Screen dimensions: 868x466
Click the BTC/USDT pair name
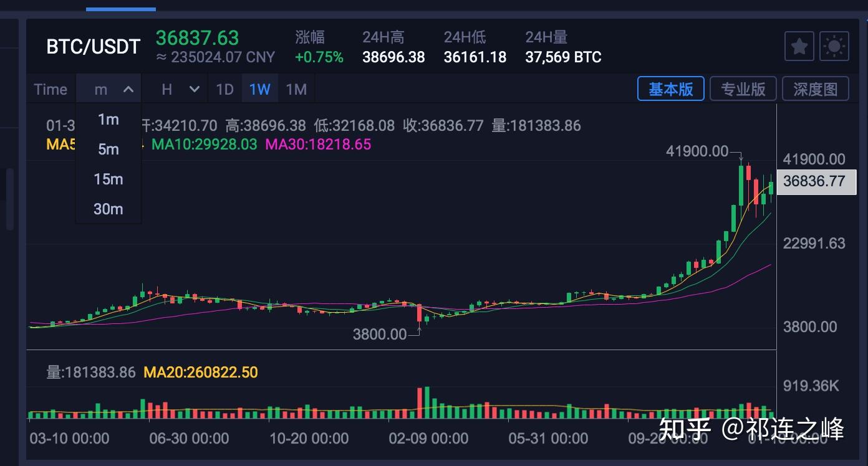point(94,47)
